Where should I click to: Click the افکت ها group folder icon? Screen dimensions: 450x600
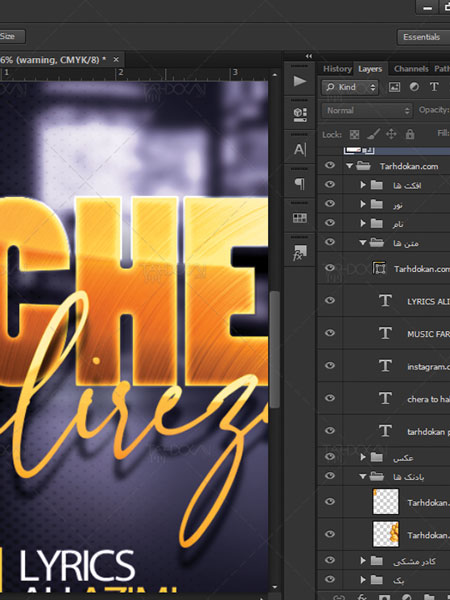pyautogui.click(x=377, y=185)
